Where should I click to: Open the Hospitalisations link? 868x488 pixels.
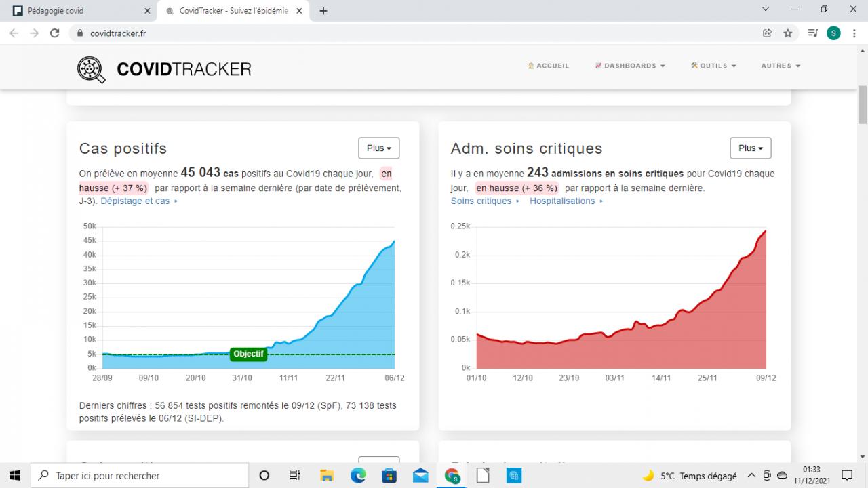click(566, 201)
